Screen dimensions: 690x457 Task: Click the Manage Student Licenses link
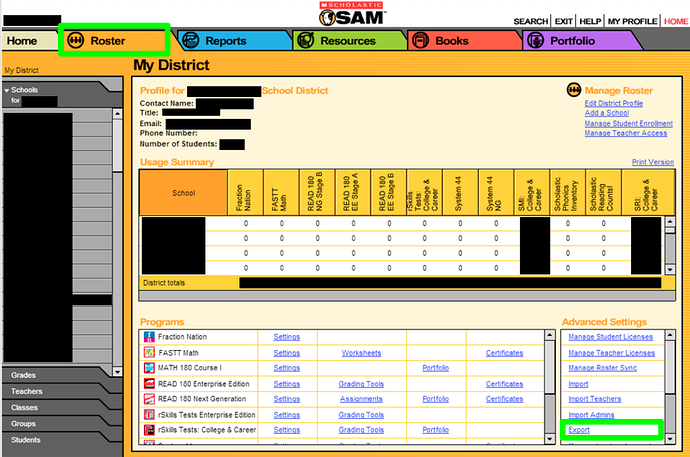610,337
